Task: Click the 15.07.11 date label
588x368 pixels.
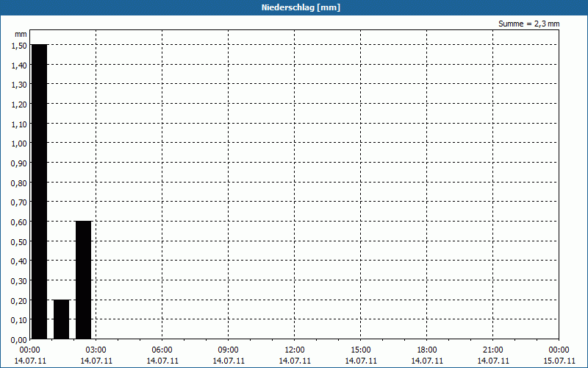Action: (x=559, y=361)
